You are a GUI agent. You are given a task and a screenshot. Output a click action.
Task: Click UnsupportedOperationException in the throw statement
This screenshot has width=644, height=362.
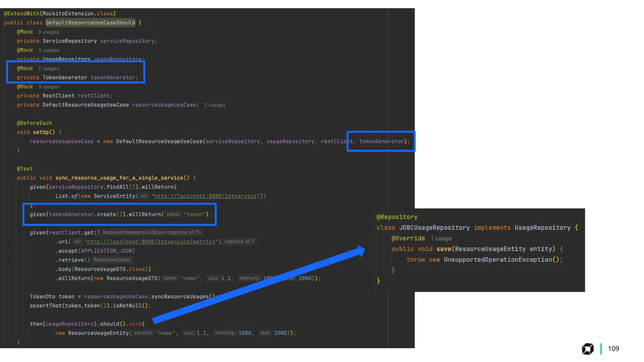[x=497, y=260]
